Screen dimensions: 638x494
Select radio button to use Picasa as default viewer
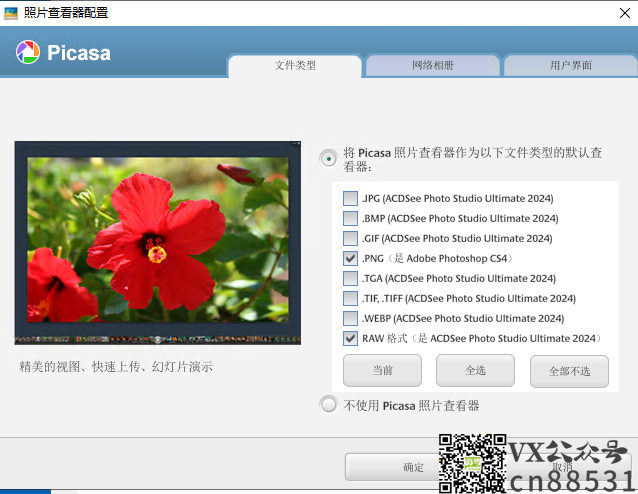click(x=329, y=159)
